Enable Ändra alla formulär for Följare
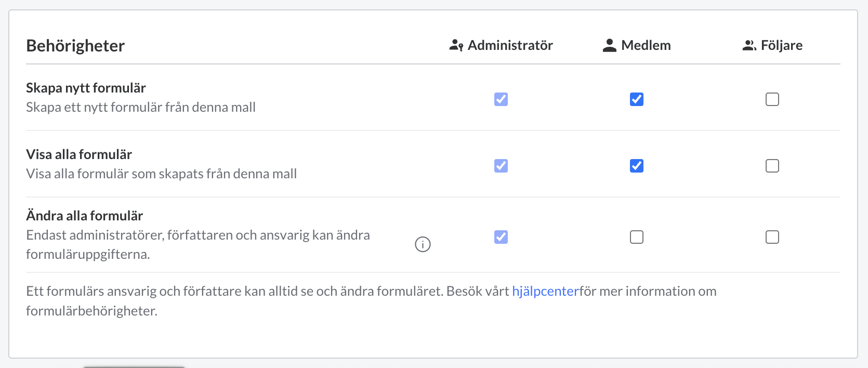This screenshot has height=368, width=868. [x=772, y=237]
